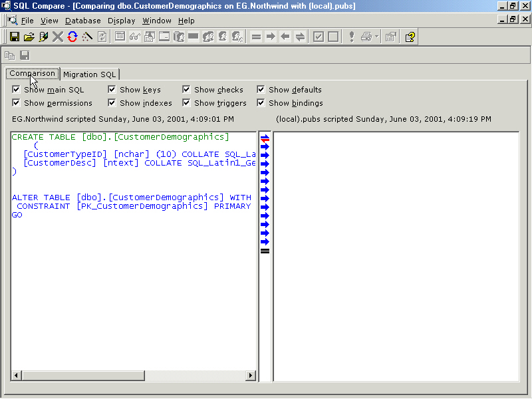532x399 pixels.
Task: Switch to the Migration SQL tab
Action: tap(90, 74)
